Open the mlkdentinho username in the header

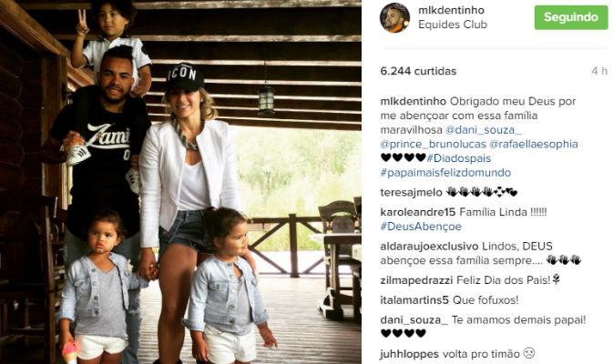(x=451, y=10)
